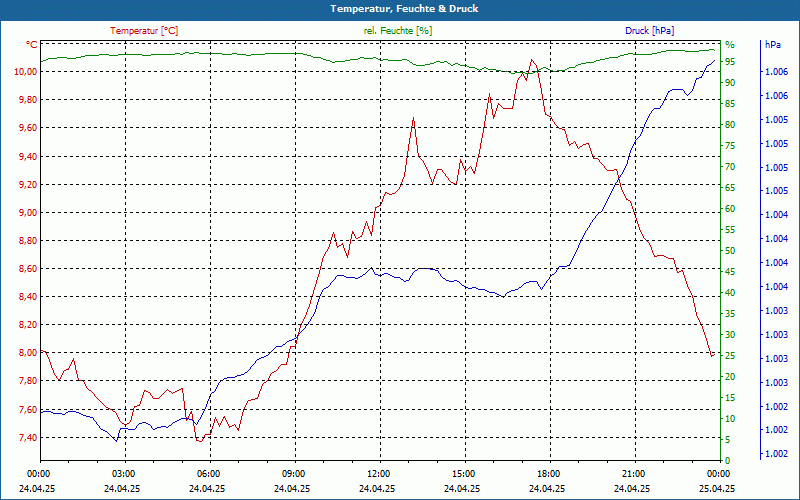Click the "8,80" temperature axis value
800x500 pixels.
coord(28,241)
